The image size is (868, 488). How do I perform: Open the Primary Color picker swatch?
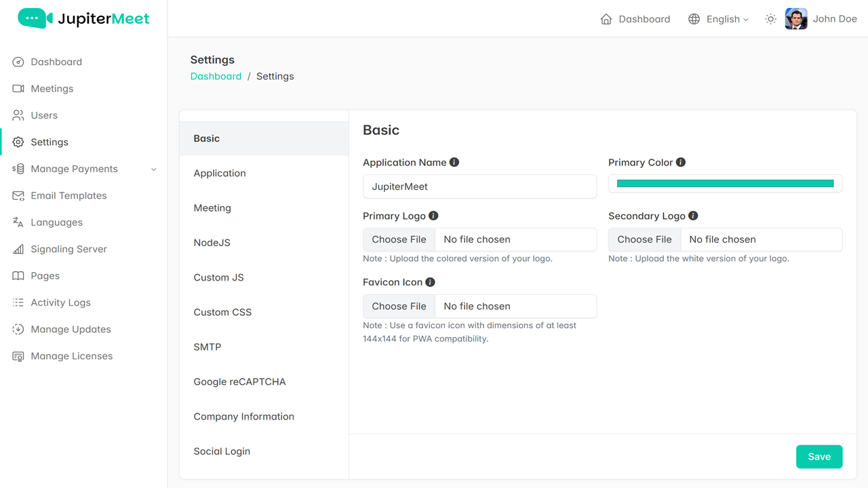(725, 184)
